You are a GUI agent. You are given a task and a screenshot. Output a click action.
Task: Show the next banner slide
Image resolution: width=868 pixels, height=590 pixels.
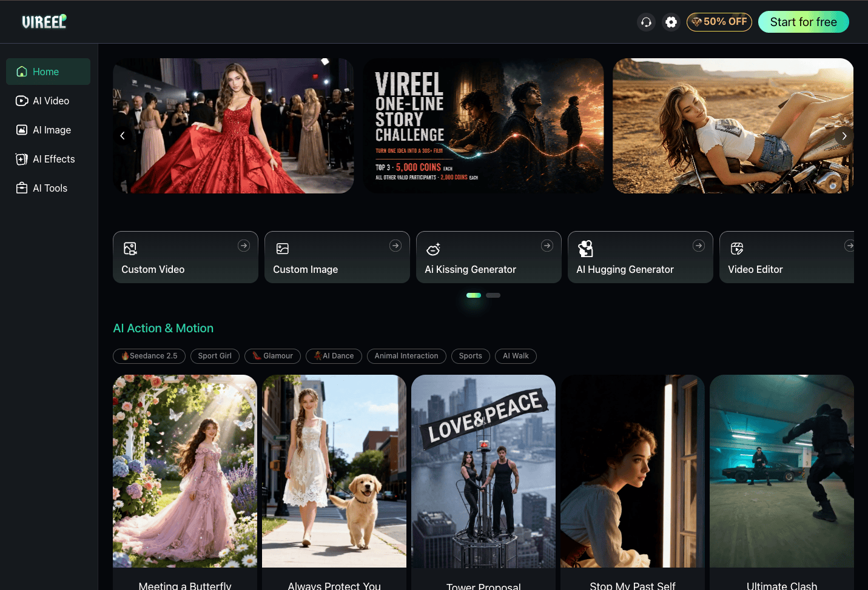tap(844, 136)
